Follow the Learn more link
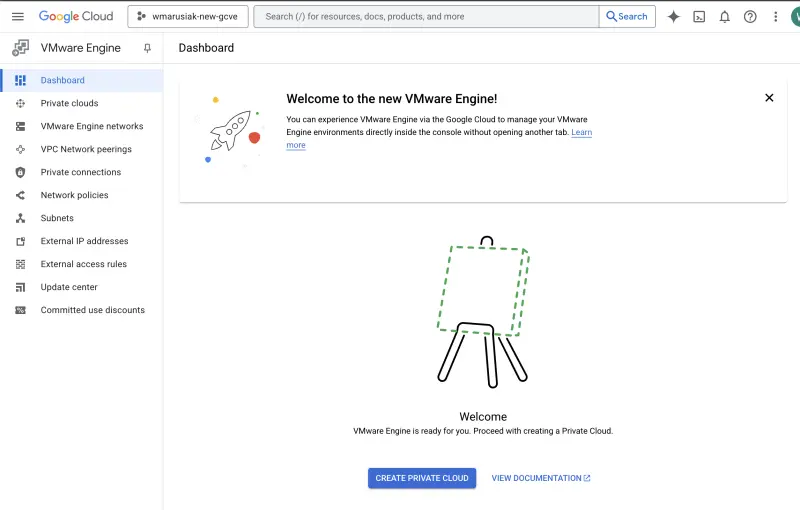This screenshot has width=800, height=510. [x=582, y=132]
